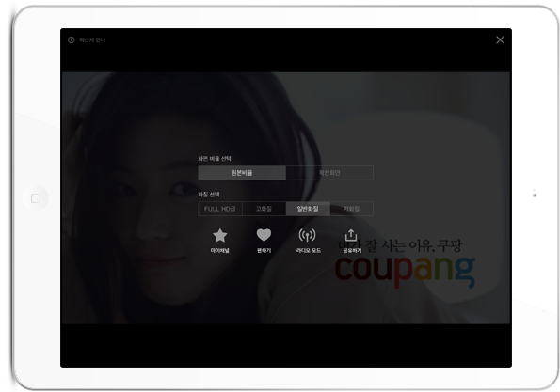The height and width of the screenshot is (392, 560).
Task: Tap the iPad home button
Action: (x=36, y=198)
